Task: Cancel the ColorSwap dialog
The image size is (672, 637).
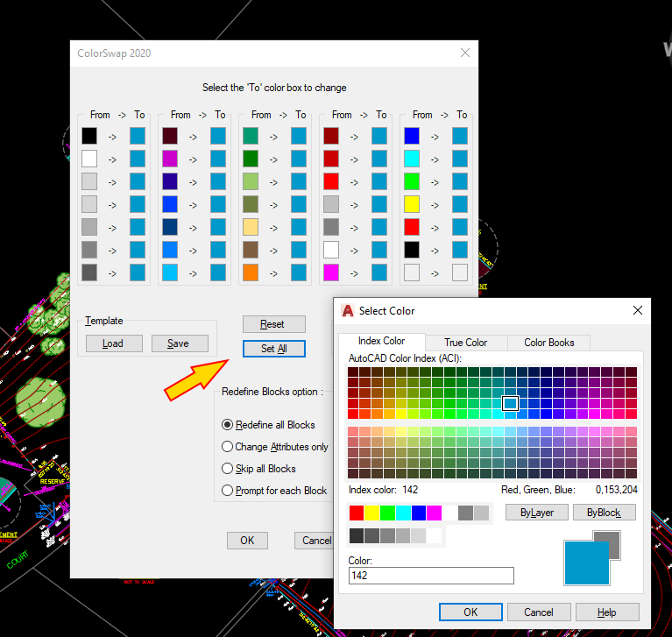Action: [x=314, y=540]
